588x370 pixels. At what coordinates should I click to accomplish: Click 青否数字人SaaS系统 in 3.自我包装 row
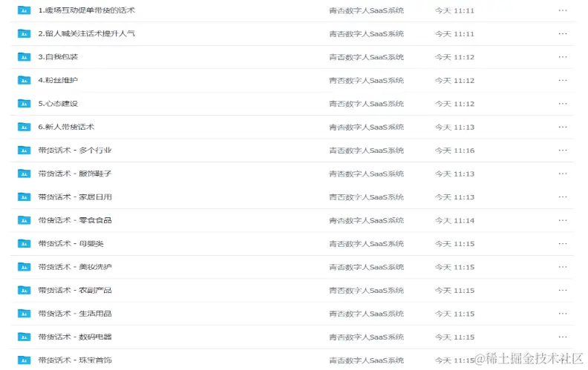tap(366, 57)
